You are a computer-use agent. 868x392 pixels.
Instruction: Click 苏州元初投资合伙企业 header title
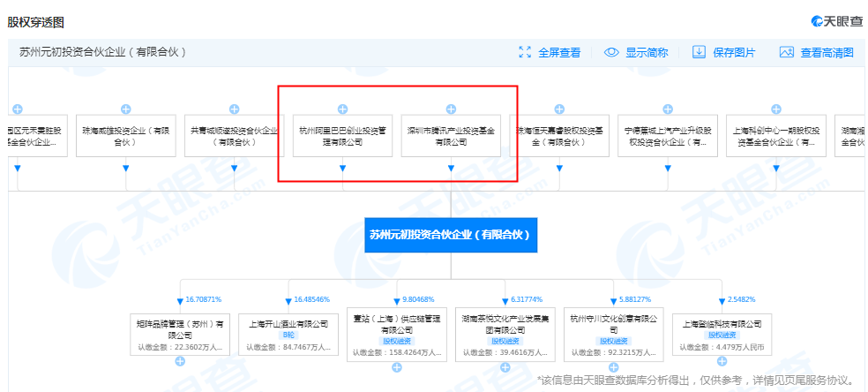point(102,52)
